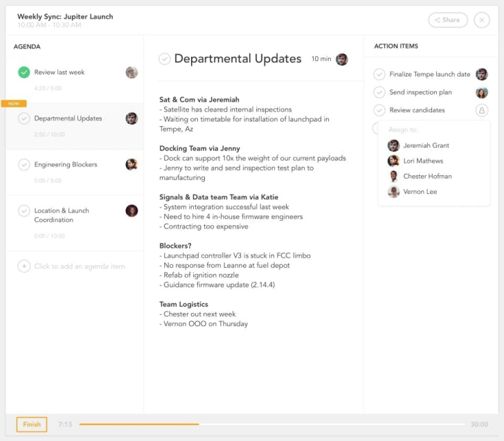The height and width of the screenshot is (441, 504).
Task: Mark Location & Launch Coordination complete
Action: [x=24, y=211]
